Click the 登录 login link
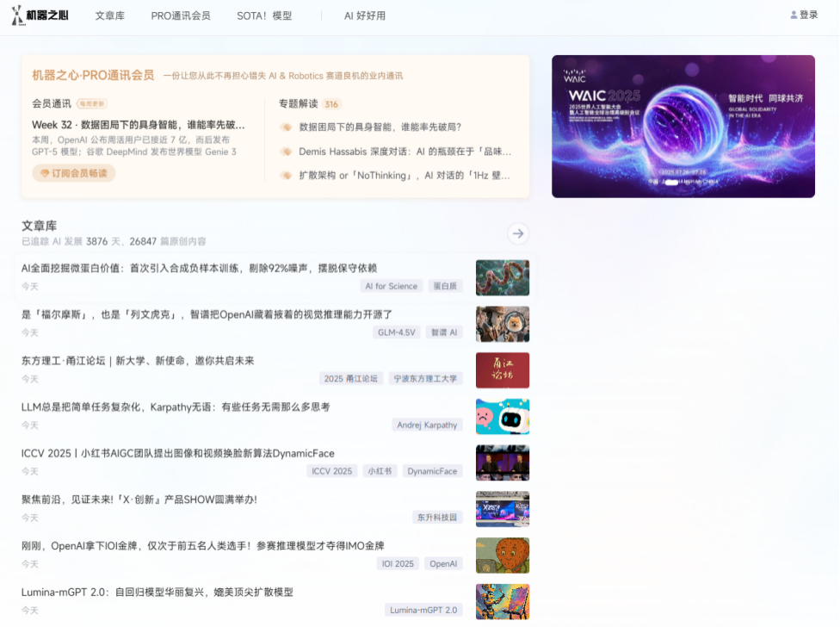Screen dimensions: 840x627 [808, 15]
